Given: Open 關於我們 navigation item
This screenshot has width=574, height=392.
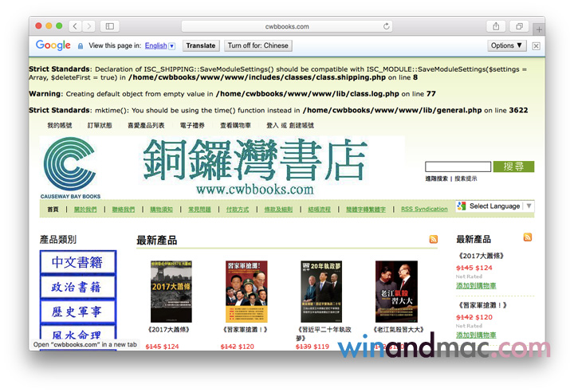Looking at the screenshot, I should pyautogui.click(x=85, y=210).
